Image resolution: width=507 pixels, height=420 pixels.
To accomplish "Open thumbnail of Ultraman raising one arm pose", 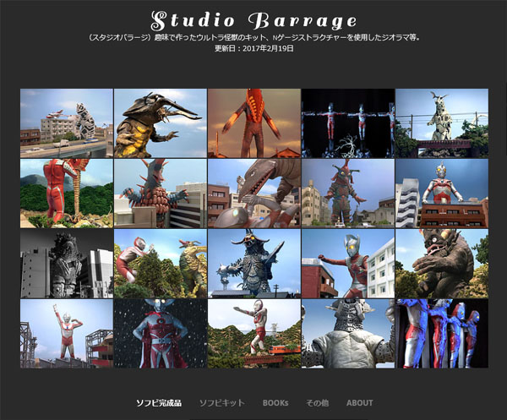I will (x=67, y=334).
